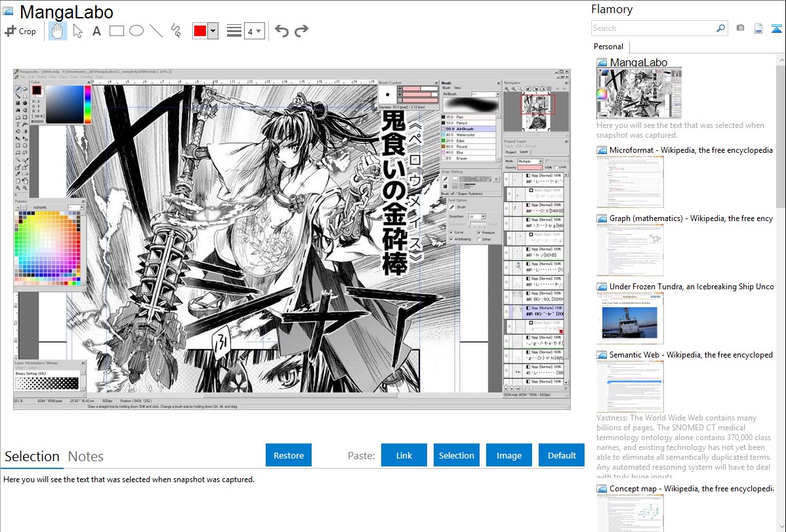Click the Link paste button
Viewport: 786px width, 532px height.
click(404, 455)
